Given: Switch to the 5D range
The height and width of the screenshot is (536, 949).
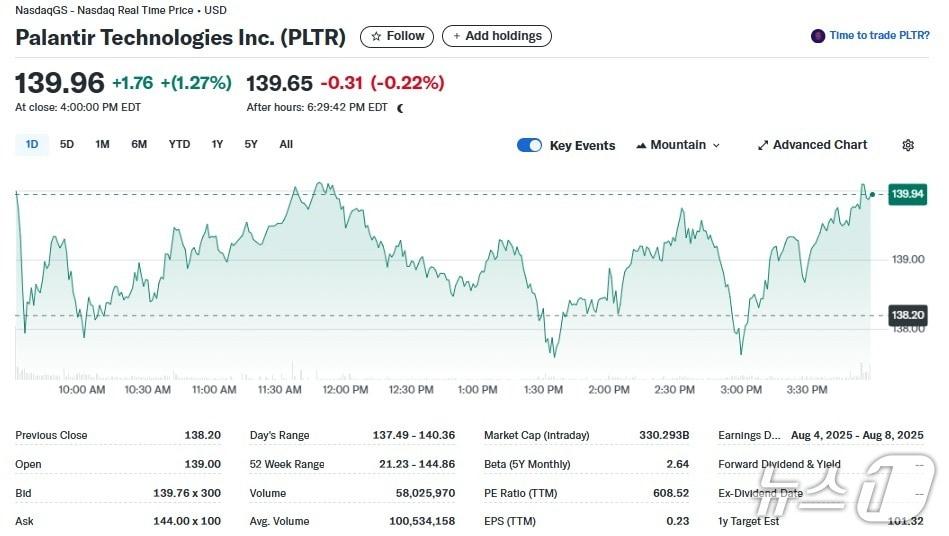Looking at the screenshot, I should click(x=67, y=144).
